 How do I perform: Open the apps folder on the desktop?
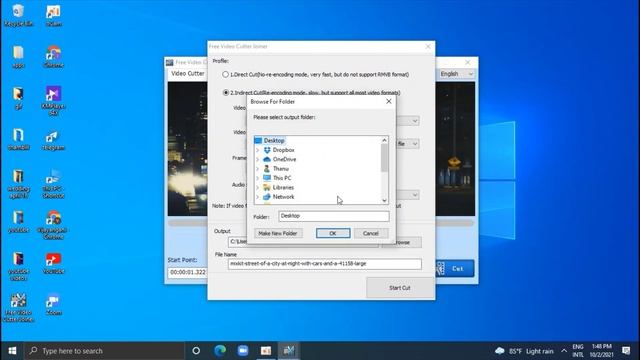click(x=18, y=57)
